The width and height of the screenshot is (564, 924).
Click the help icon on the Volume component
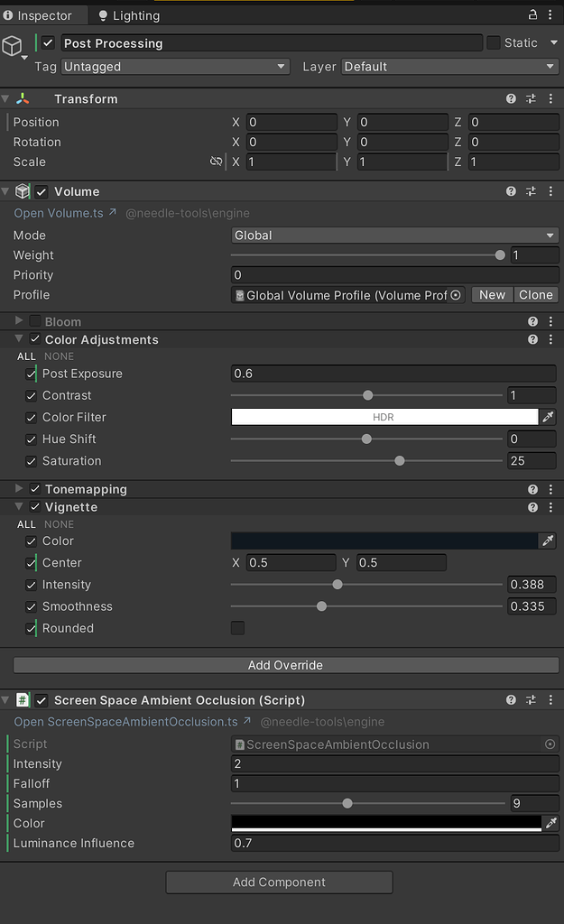[511, 190]
